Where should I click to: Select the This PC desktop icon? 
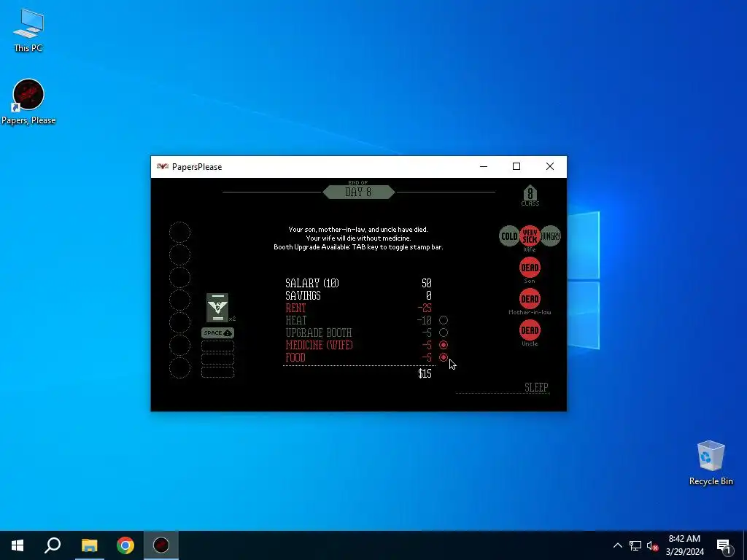click(28, 31)
